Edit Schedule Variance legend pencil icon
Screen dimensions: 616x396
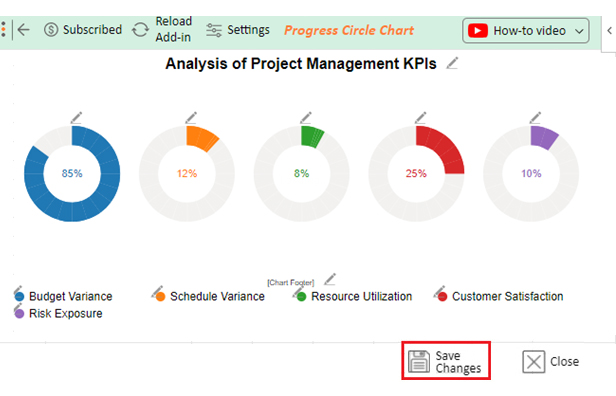pos(158,291)
